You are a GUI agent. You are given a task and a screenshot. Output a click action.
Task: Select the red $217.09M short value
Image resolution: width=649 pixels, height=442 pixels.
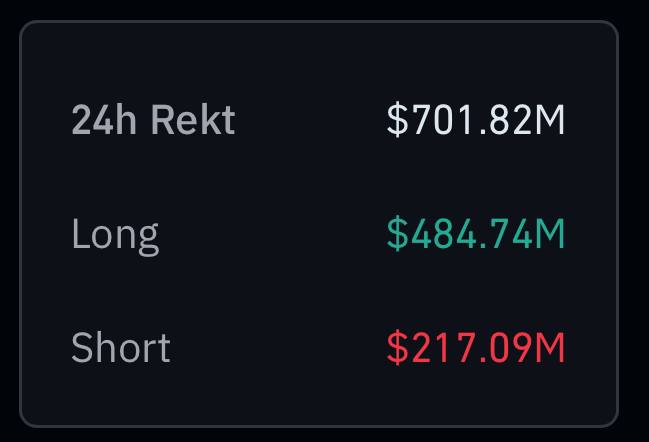pos(476,348)
